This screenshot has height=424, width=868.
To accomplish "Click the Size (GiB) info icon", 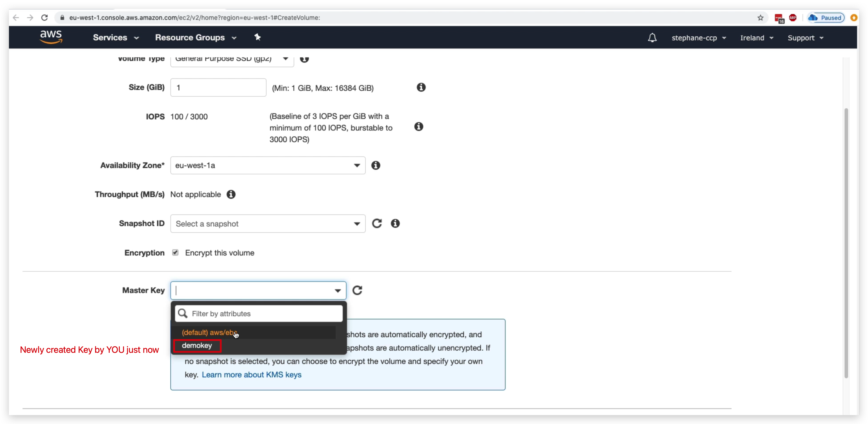I will 421,87.
